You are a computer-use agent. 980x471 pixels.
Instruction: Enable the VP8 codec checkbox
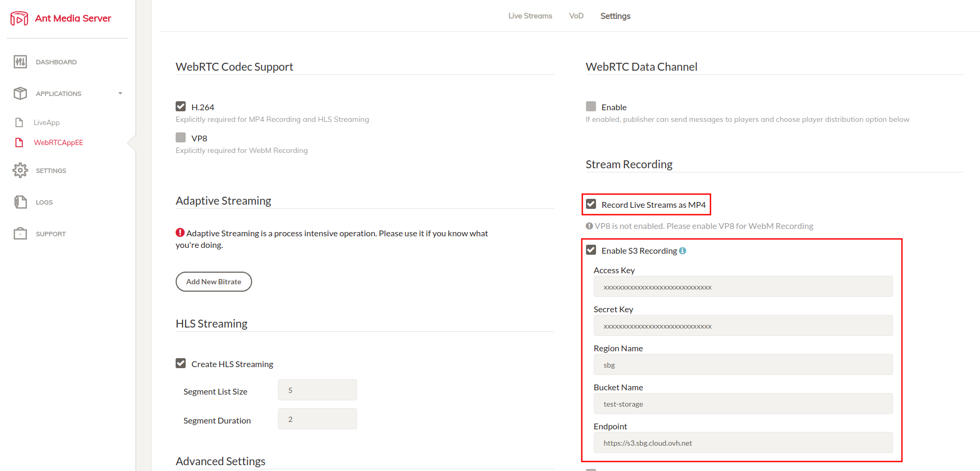(180, 138)
